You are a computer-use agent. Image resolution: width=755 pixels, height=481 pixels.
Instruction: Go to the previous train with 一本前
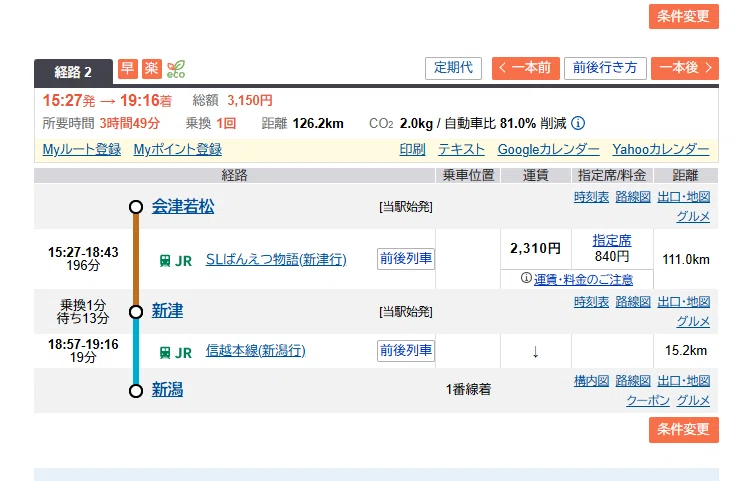[525, 68]
